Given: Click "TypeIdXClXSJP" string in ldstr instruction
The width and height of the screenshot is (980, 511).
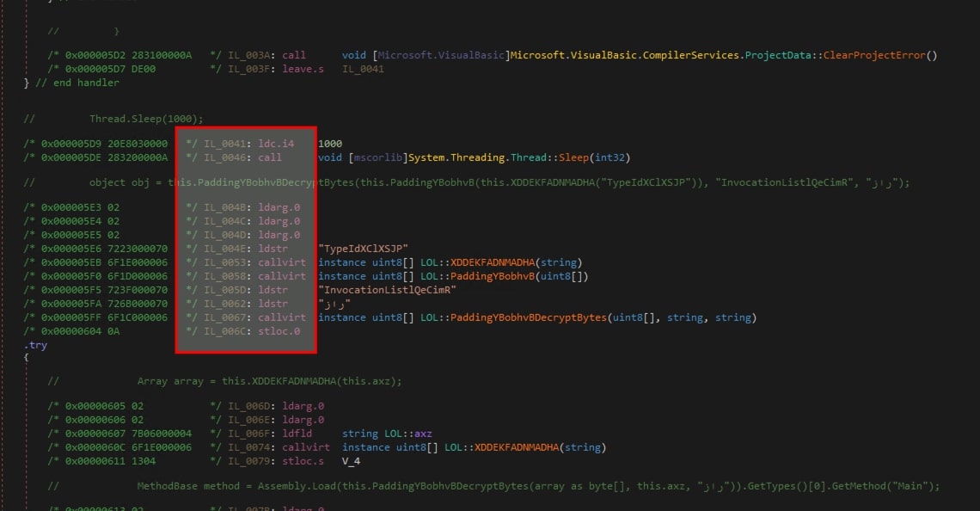Looking at the screenshot, I should pos(363,249).
